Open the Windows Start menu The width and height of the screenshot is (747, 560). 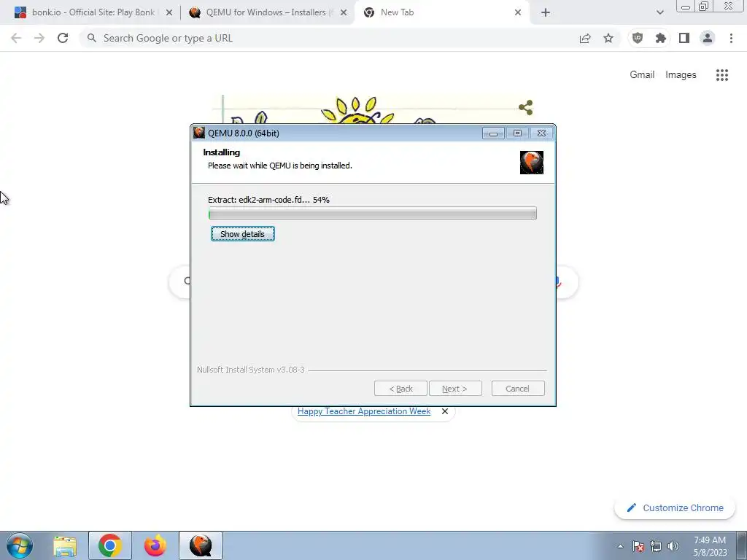[x=20, y=545]
